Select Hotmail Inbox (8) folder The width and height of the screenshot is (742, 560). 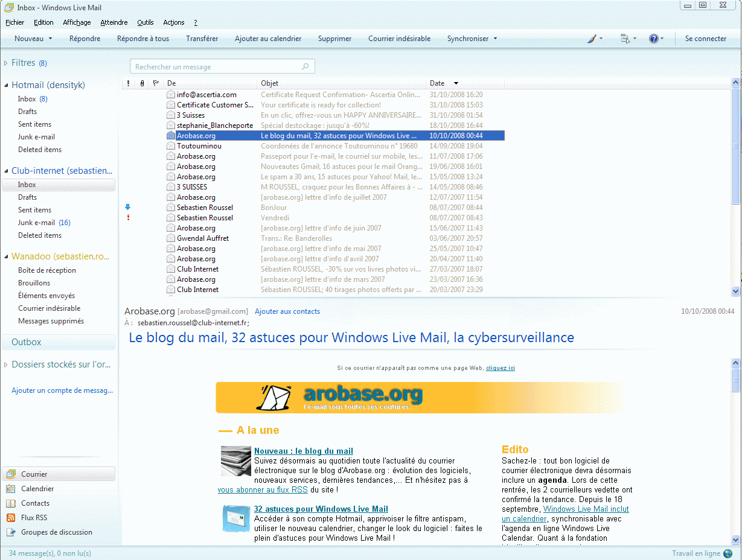(33, 99)
